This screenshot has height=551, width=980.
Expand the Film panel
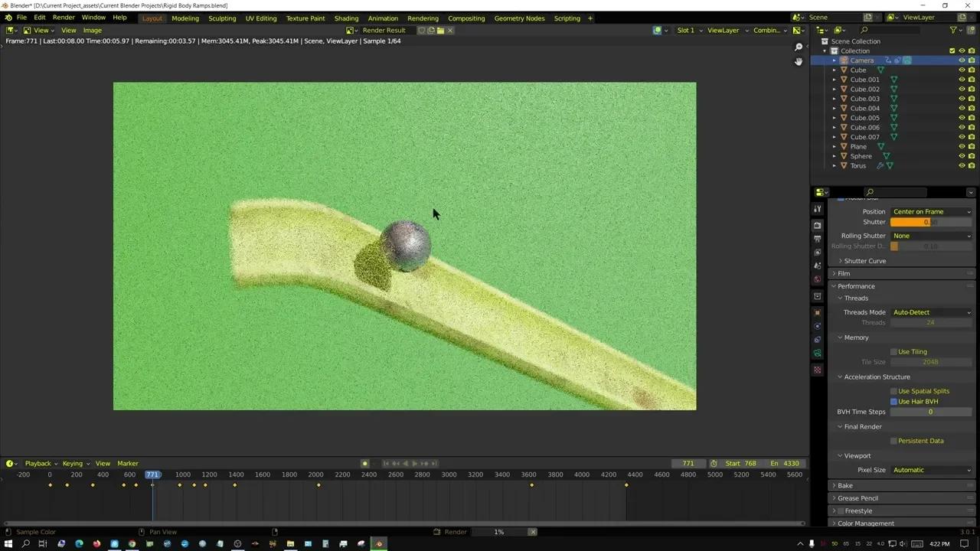pos(844,273)
